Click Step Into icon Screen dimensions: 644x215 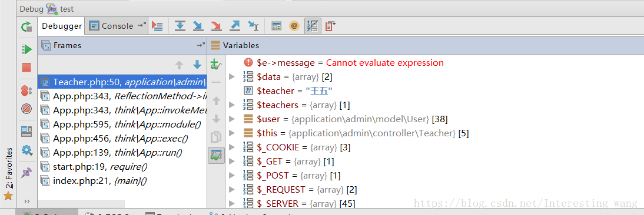[x=198, y=26]
